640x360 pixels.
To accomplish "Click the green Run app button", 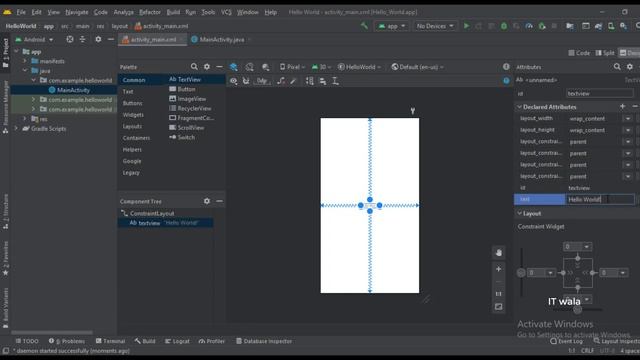I will (x=466, y=26).
